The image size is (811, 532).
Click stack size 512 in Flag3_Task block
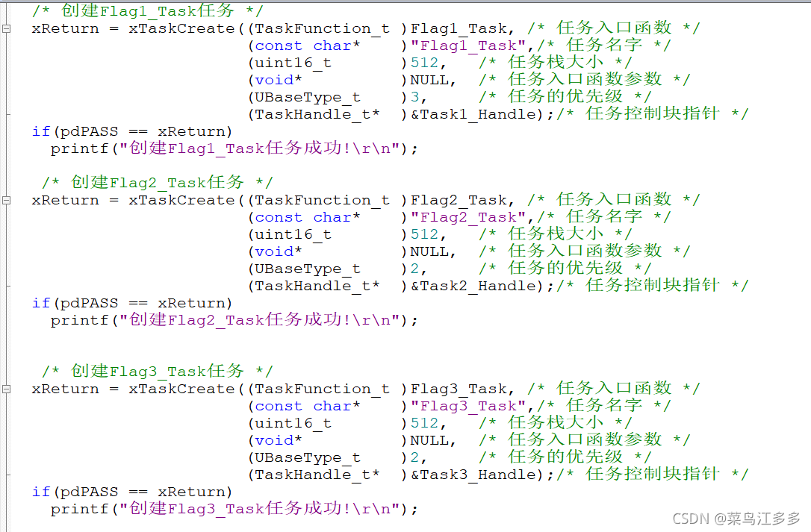click(x=425, y=423)
